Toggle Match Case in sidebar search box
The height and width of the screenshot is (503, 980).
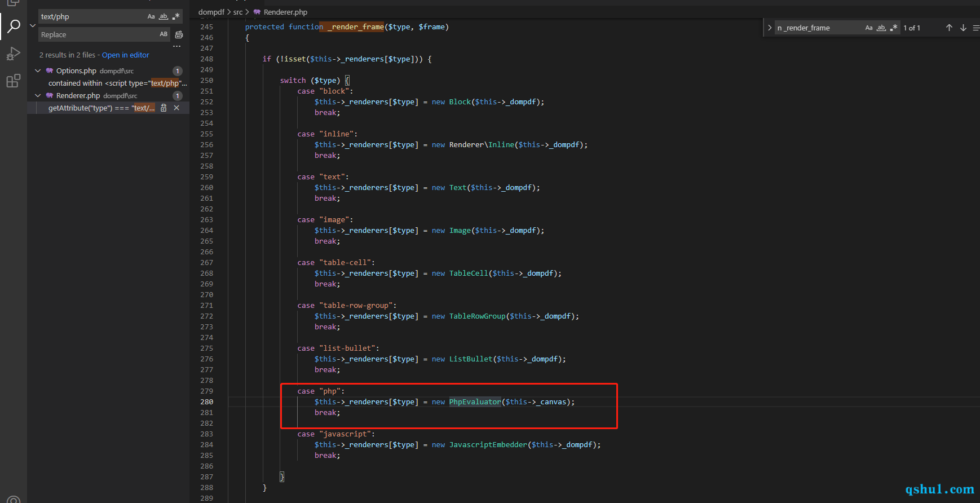[x=151, y=17]
